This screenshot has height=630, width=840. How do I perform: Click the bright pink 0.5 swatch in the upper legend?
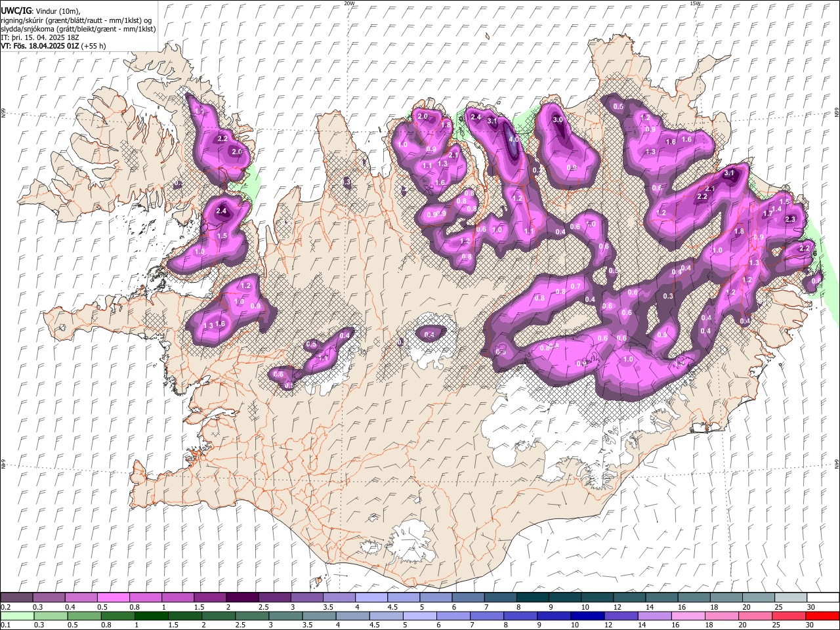[x=113, y=597]
